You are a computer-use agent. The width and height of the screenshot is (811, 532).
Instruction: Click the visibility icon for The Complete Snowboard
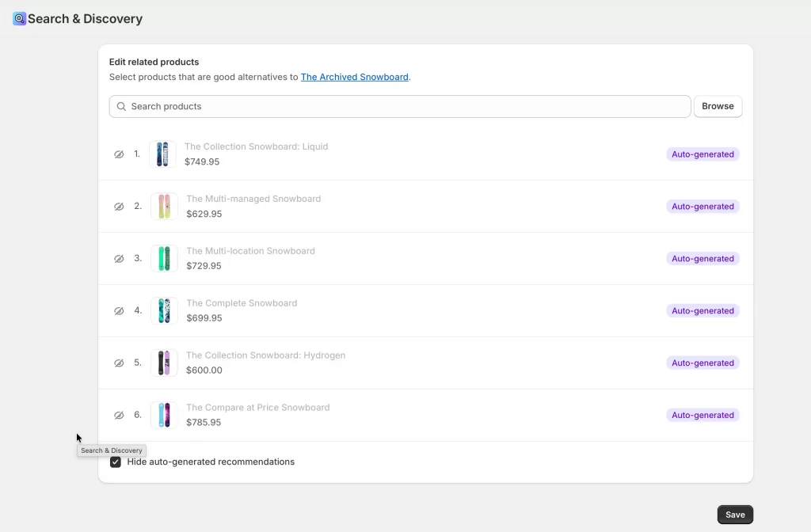[x=119, y=310]
